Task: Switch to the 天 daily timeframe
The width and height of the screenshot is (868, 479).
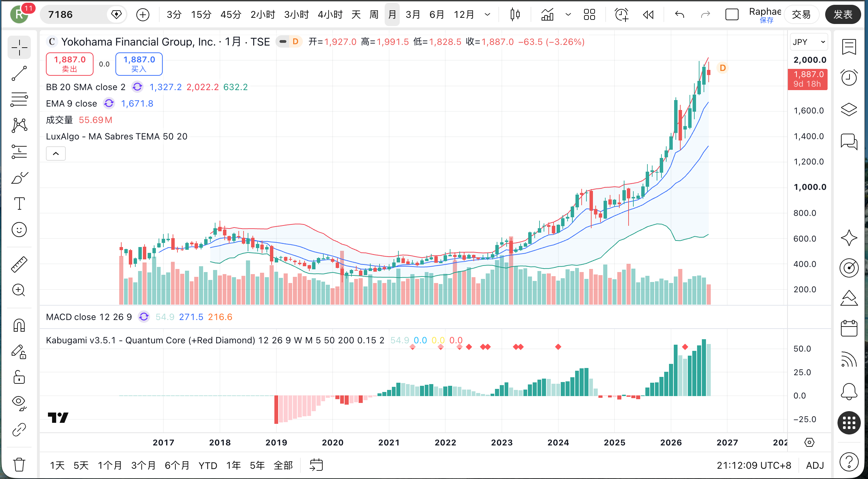Action: click(x=356, y=15)
